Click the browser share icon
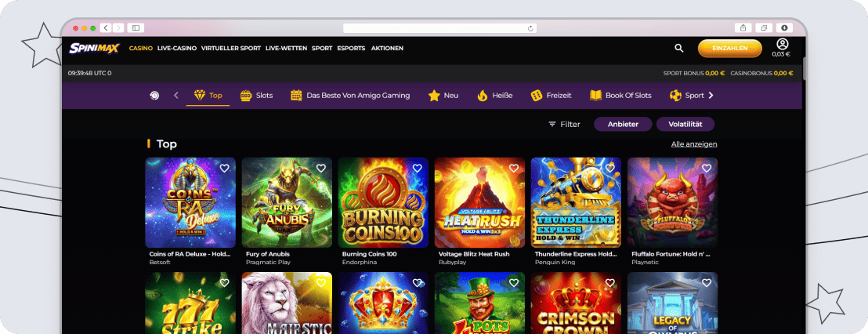 743,27
